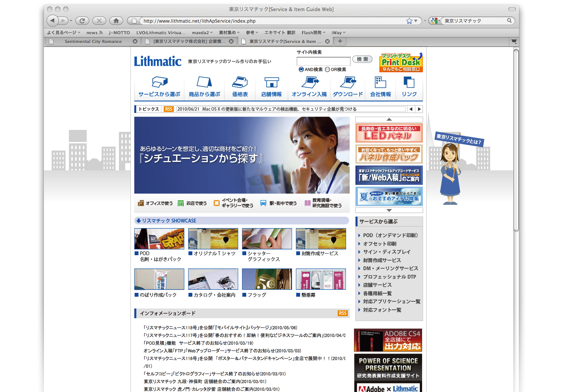Click the browser vertical scrollbar thumb

[x=516, y=140]
